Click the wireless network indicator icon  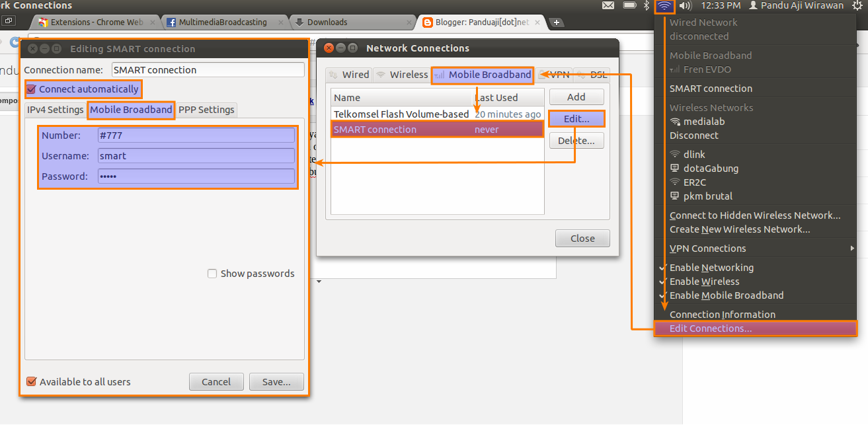tap(664, 6)
